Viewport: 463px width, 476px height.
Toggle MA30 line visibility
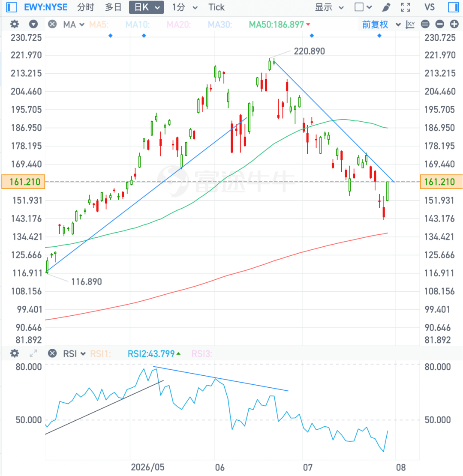coord(219,24)
